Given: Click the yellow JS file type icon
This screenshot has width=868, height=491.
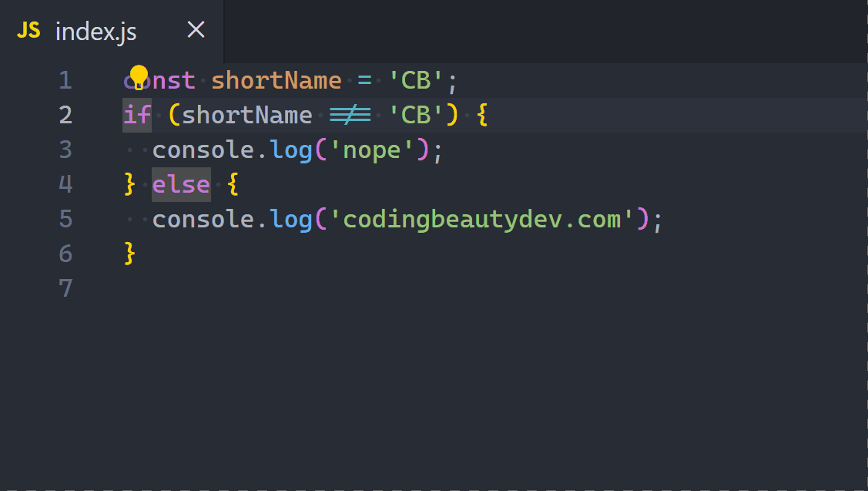Looking at the screenshot, I should click(x=28, y=31).
